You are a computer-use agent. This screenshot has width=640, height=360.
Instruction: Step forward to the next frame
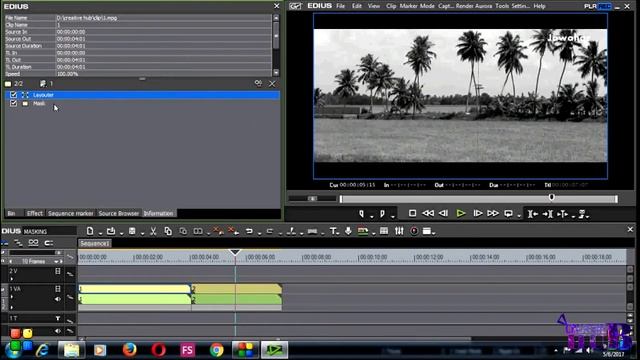(x=478, y=213)
